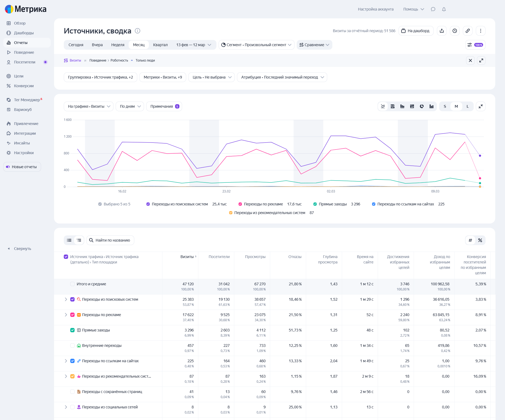Image resolution: width=505 pixels, height=420 pixels.
Task: Toggle the Новые отчеты switch
Action: coord(8,167)
